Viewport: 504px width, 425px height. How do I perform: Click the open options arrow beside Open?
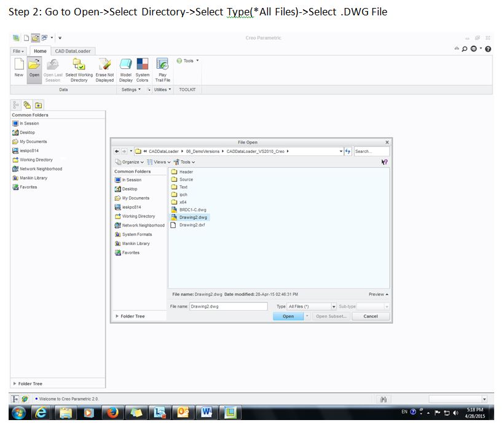pyautogui.click(x=307, y=316)
